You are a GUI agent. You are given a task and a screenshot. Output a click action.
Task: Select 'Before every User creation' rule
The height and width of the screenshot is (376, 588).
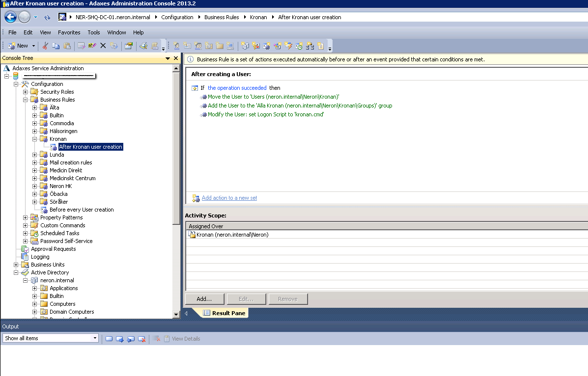(82, 210)
